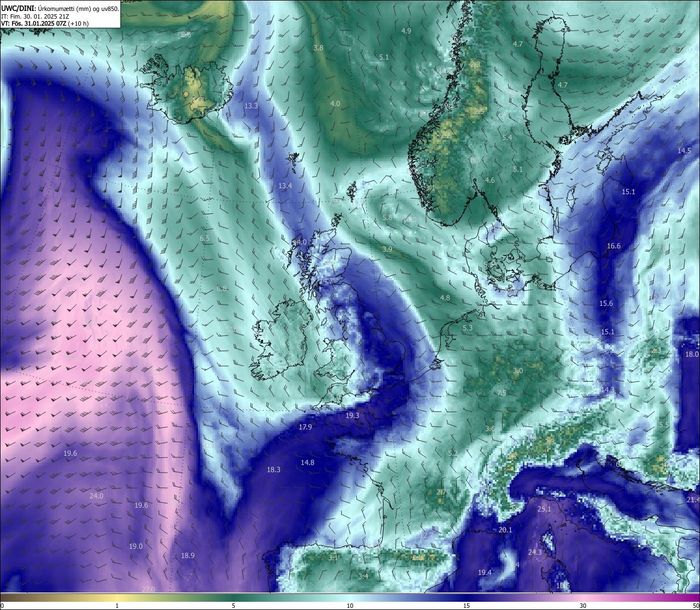The image size is (700, 610).
Task: Click the 6.8 value west of Ireland
Action: [221, 289]
